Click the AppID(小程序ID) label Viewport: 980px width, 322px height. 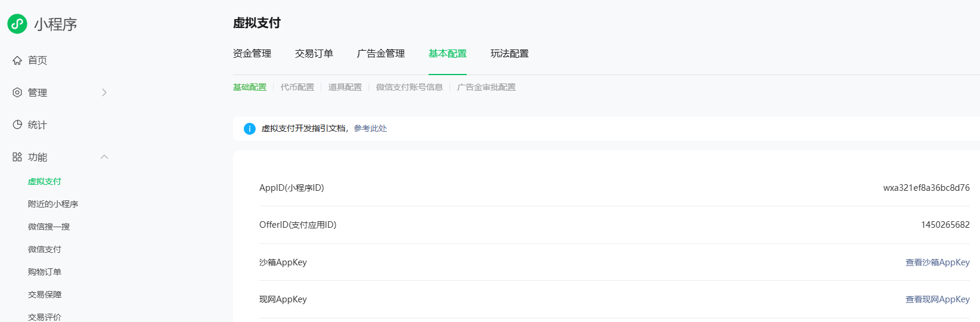click(291, 188)
